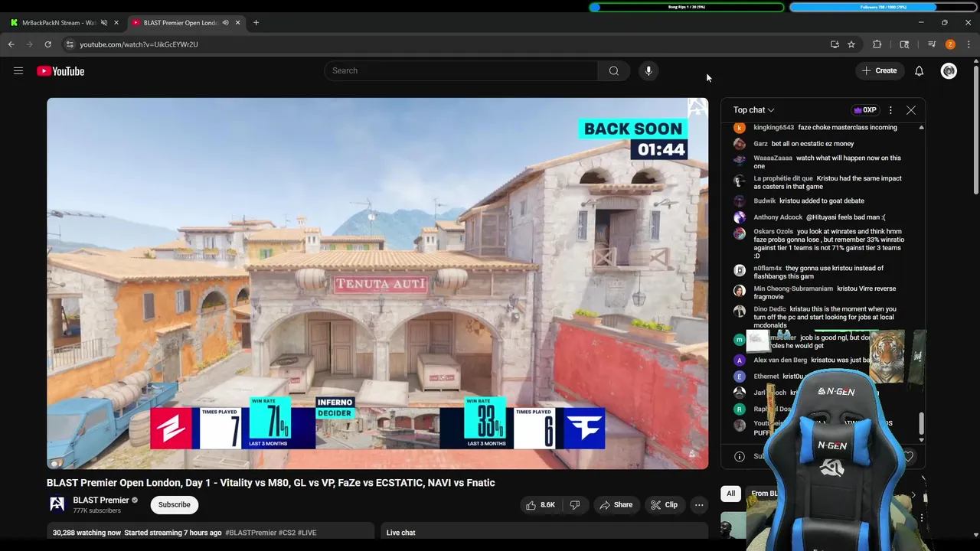Click the 0XP crown badge in chat

pos(865,110)
